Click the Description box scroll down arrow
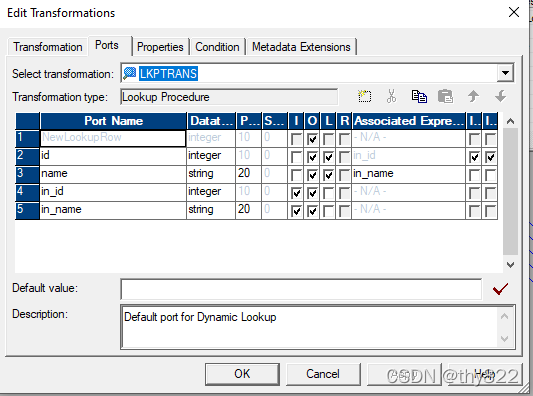 point(505,338)
